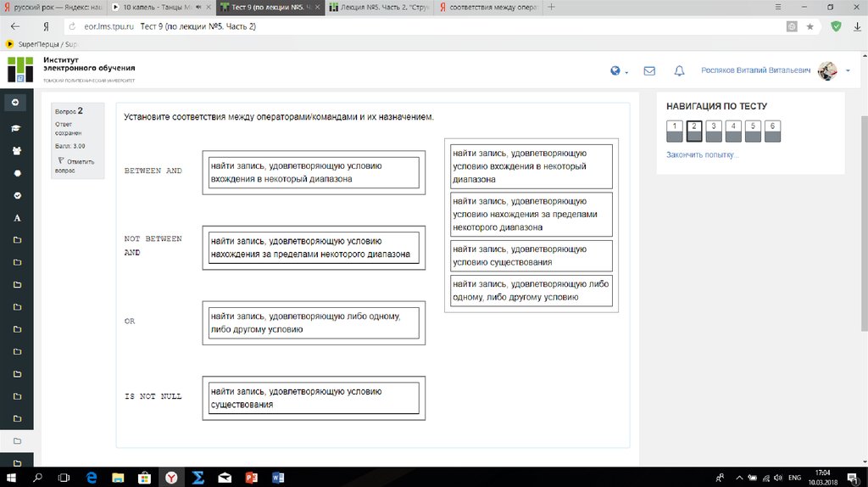868x487 pixels.
Task: Open downloads arrow icon in browser
Action: pos(858,26)
